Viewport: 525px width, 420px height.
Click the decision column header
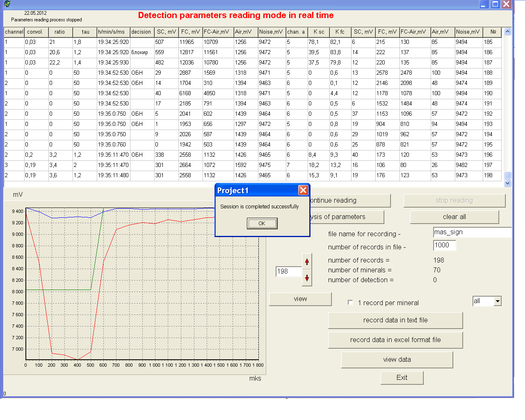[x=142, y=32]
